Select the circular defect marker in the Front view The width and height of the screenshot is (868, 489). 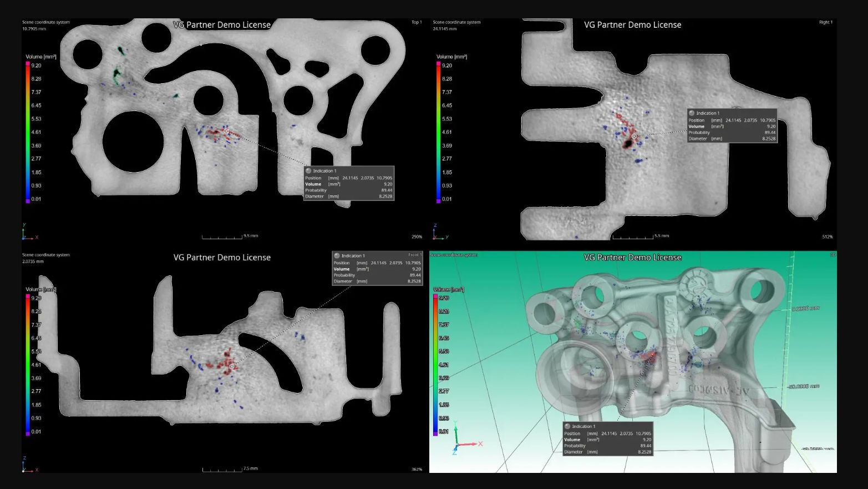[x=232, y=366]
